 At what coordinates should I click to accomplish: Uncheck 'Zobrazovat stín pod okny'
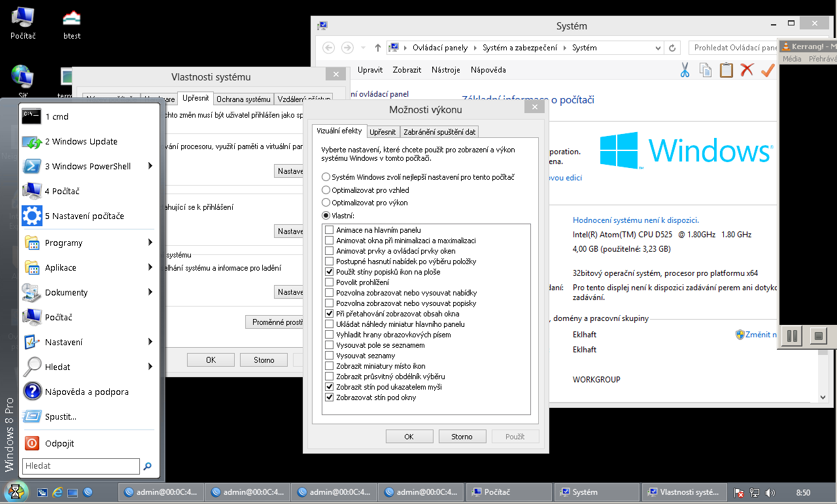point(330,397)
